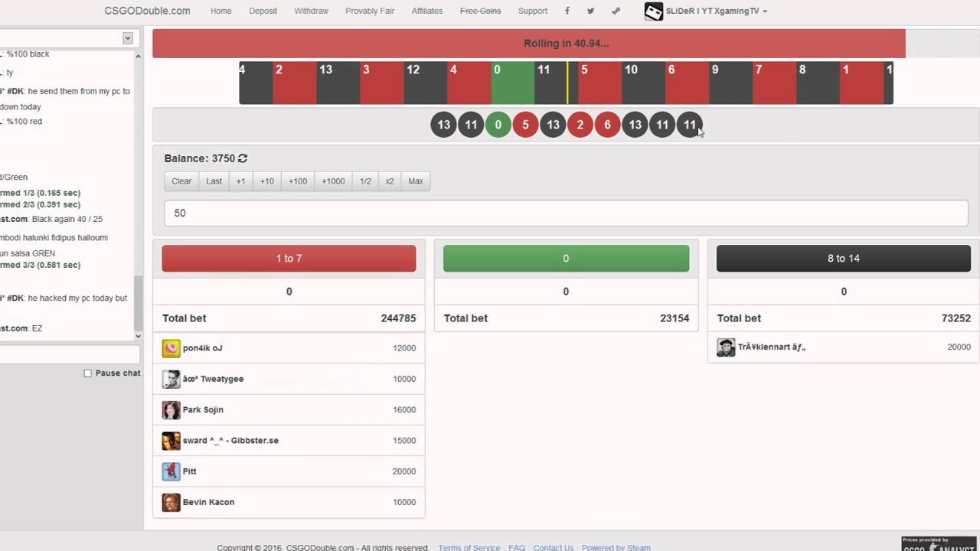Open the Support page
Screen dimensions: 980x551
[533, 11]
